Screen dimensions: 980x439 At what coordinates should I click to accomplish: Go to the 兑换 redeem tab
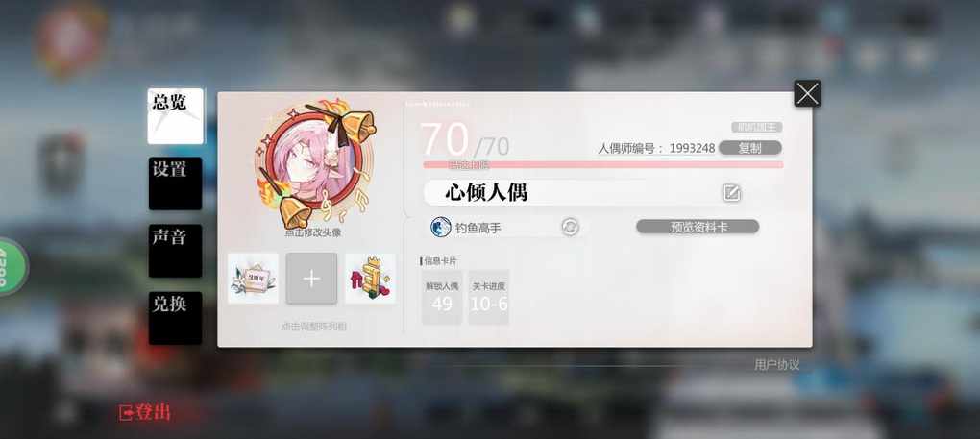[176, 318]
